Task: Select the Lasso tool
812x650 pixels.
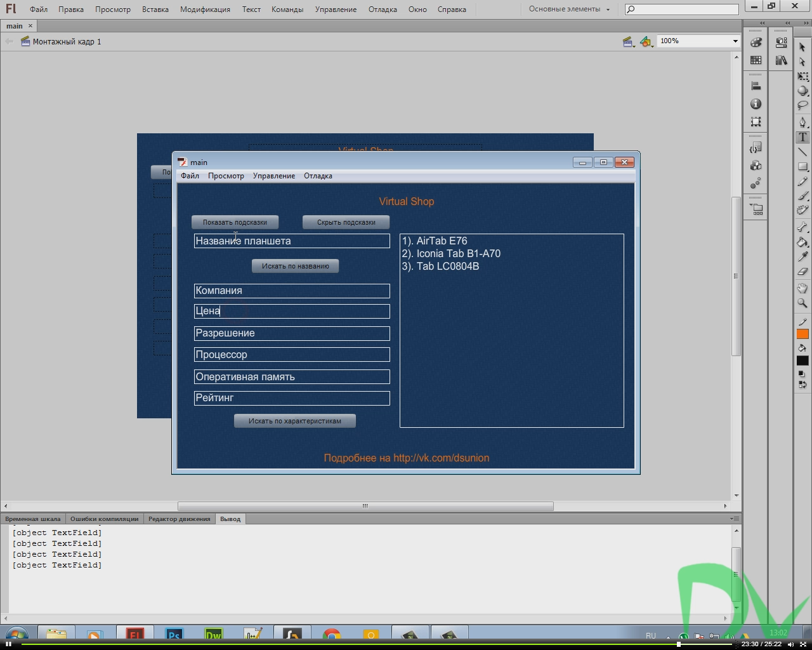Action: pyautogui.click(x=802, y=105)
